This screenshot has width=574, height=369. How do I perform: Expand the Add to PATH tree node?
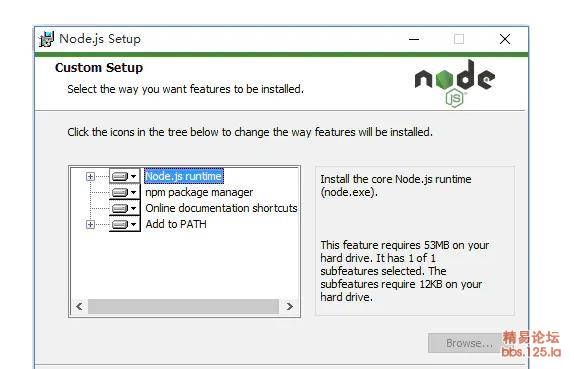pos(90,224)
